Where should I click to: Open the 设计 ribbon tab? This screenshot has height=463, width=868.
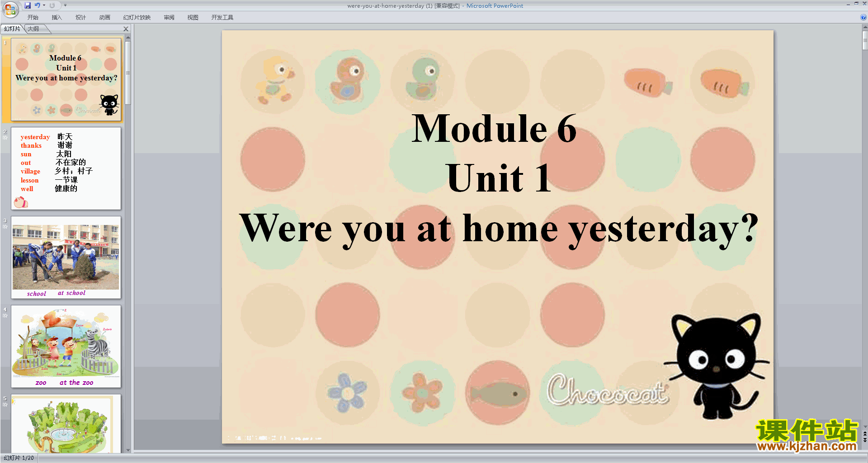pos(80,18)
